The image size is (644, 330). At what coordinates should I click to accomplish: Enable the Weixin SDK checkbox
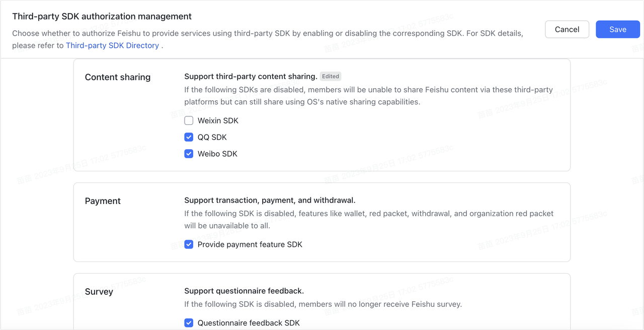tap(189, 120)
